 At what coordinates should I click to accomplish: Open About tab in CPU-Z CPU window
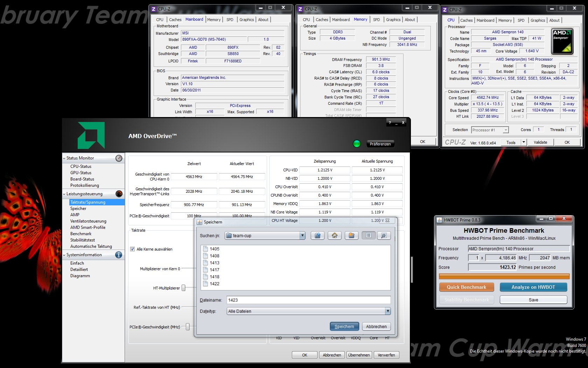click(x=554, y=20)
